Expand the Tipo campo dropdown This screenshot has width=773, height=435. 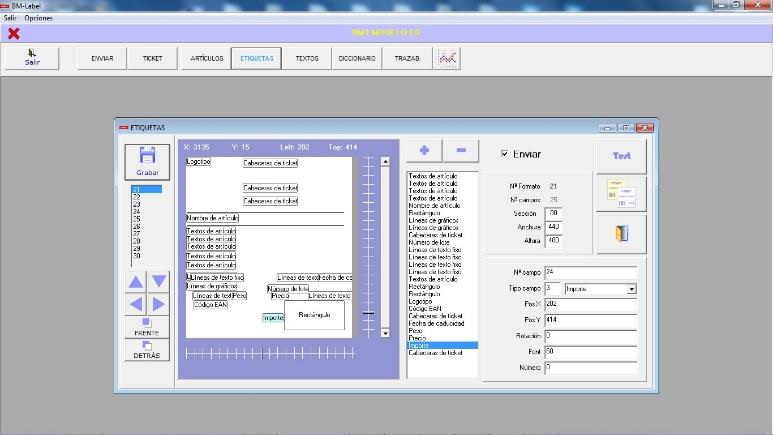pos(632,289)
